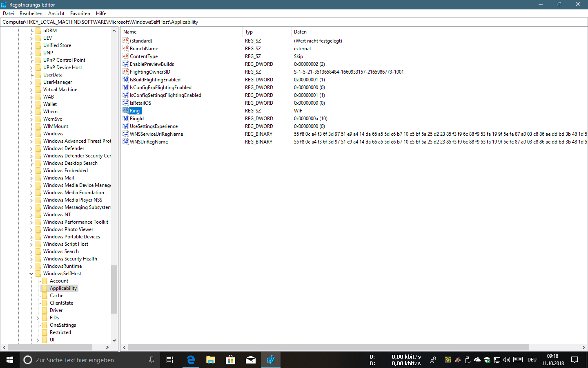Expand the FIDs subkey
Image resolution: width=588 pixels, height=368 pixels.
pyautogui.click(x=38, y=318)
